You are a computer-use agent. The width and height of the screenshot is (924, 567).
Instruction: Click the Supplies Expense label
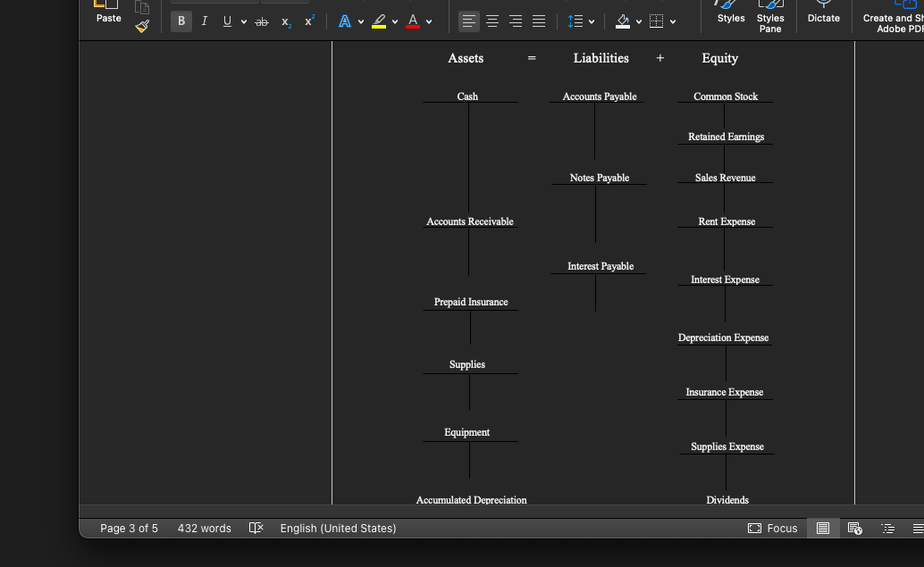click(x=727, y=446)
